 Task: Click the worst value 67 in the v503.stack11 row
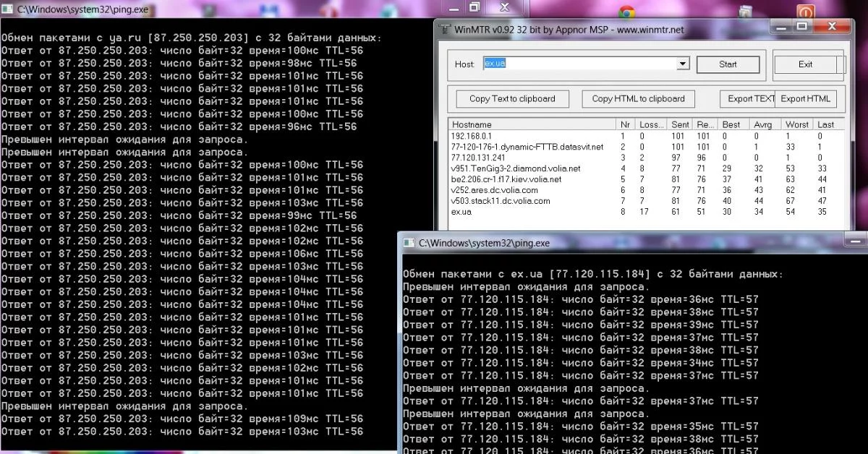tap(791, 201)
